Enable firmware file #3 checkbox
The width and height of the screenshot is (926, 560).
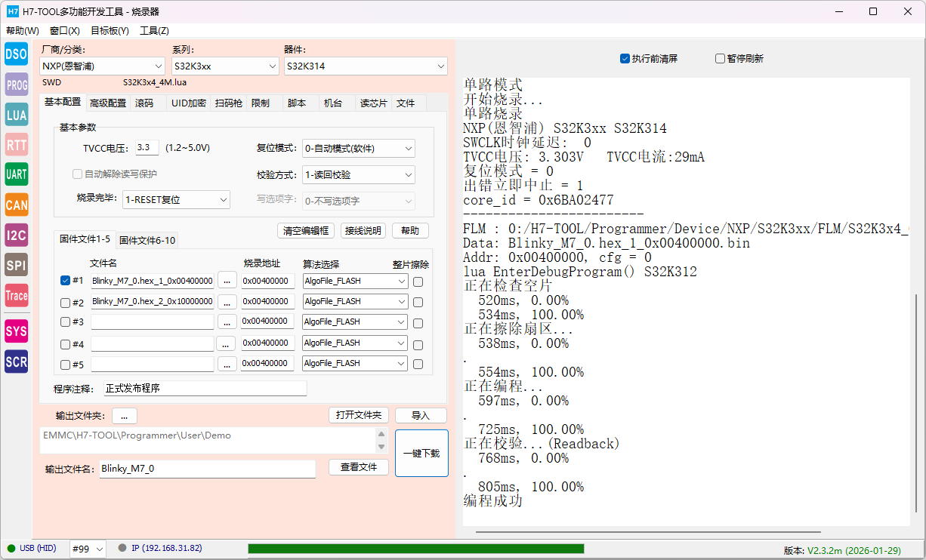(66, 322)
